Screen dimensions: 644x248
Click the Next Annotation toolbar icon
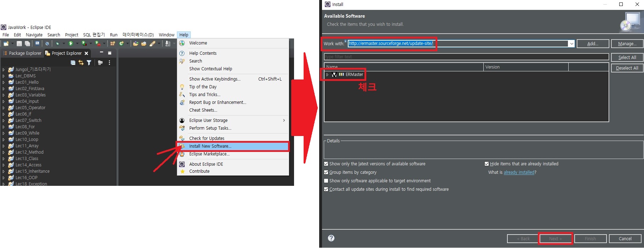pyautogui.click(x=168, y=43)
